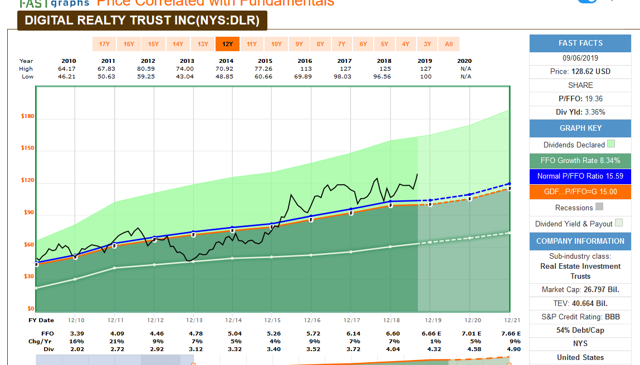Select the 9Y time range tab
This screenshot has height=365, width=640.
[x=299, y=44]
